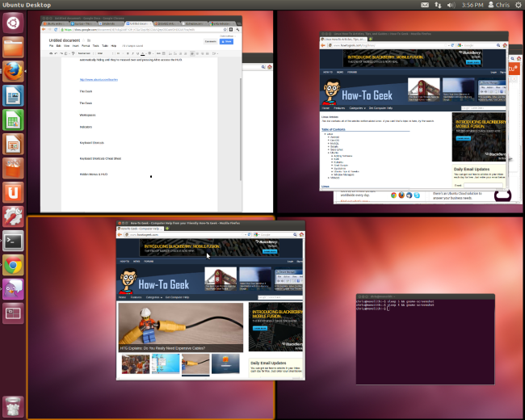Open System Settings from the launcher
The width and height of the screenshot is (525, 420).
pyautogui.click(x=13, y=216)
